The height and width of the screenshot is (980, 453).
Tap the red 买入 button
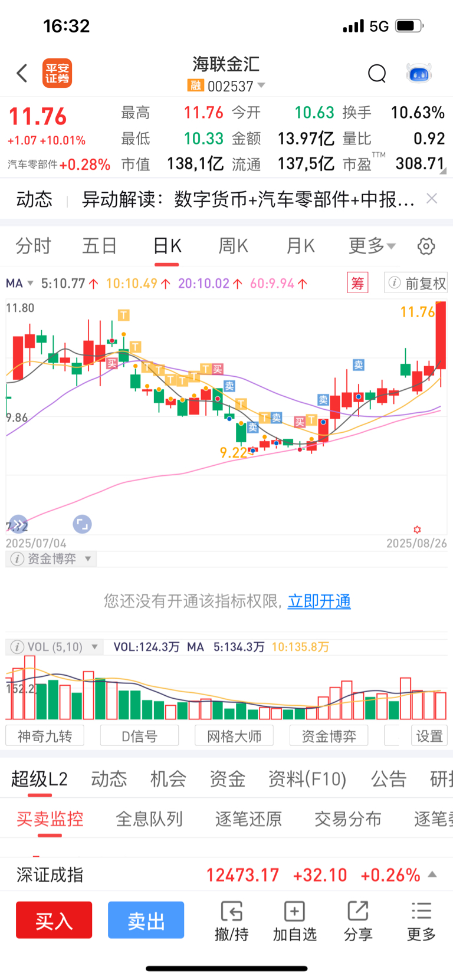click(54, 920)
